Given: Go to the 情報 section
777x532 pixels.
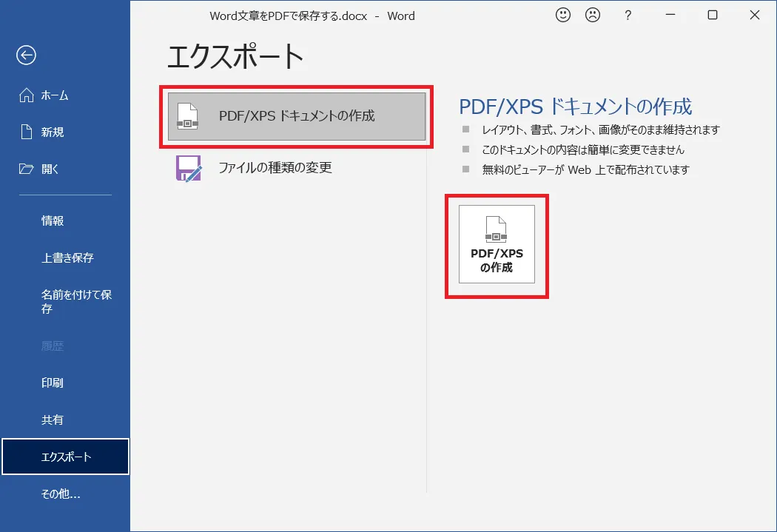Looking at the screenshot, I should point(65,221).
